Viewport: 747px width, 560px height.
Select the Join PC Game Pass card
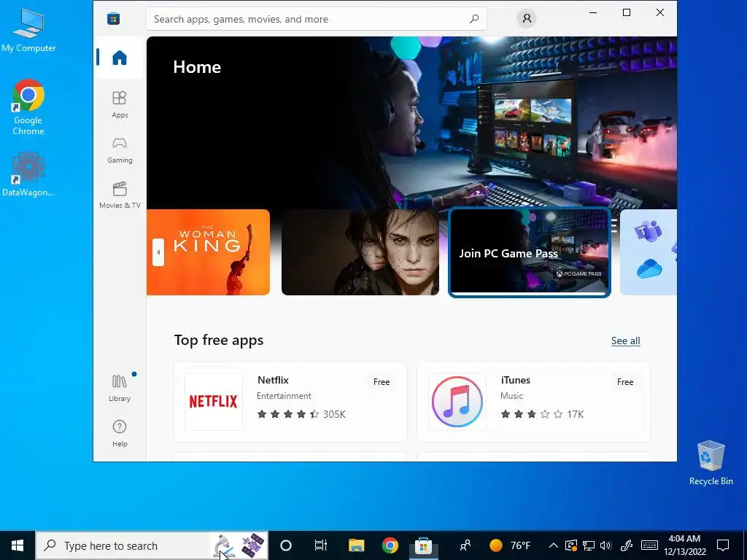click(530, 252)
